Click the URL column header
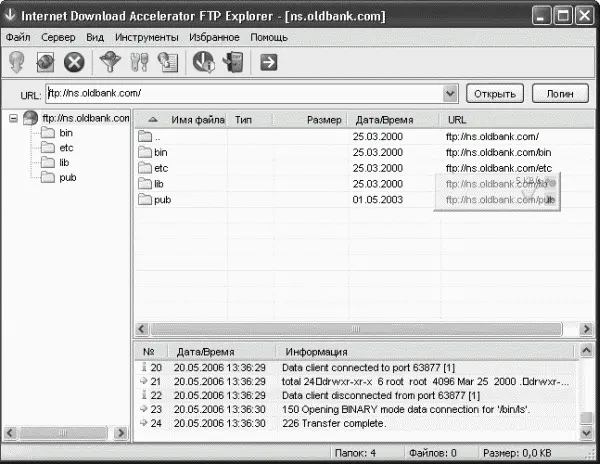Viewport: 600px width, 464px height. 457,120
